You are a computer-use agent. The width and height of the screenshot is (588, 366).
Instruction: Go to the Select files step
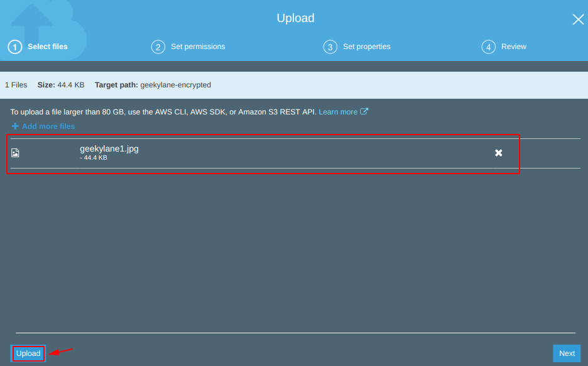click(48, 47)
